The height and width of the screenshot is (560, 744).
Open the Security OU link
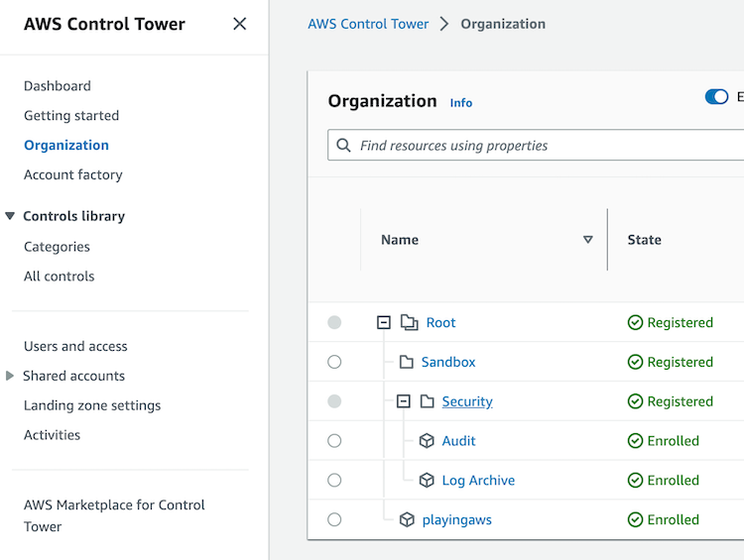pos(467,401)
